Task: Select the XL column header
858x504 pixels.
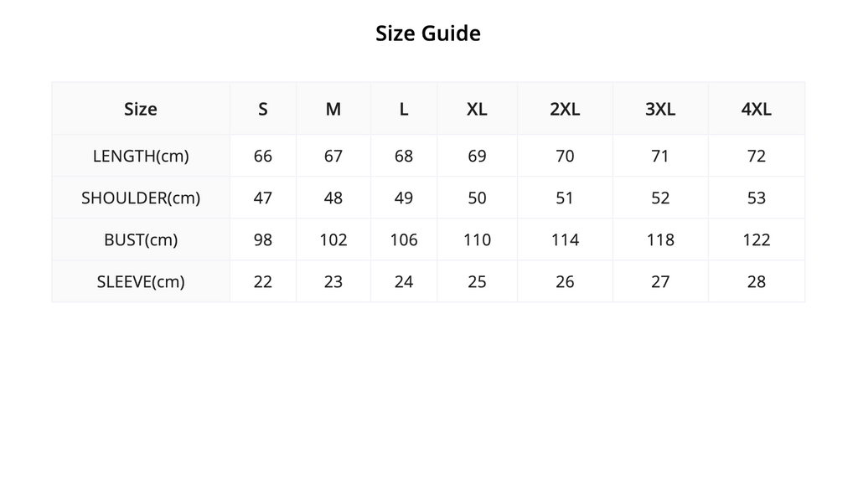Action: pyautogui.click(x=477, y=109)
